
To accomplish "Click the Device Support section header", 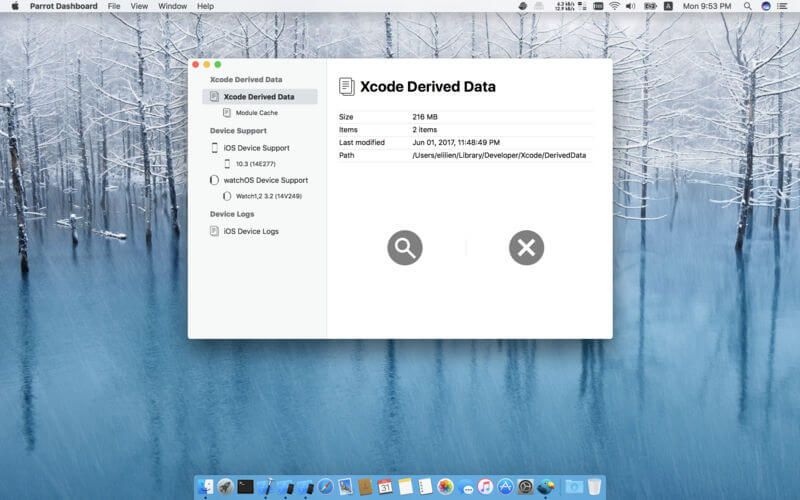I will tap(238, 131).
